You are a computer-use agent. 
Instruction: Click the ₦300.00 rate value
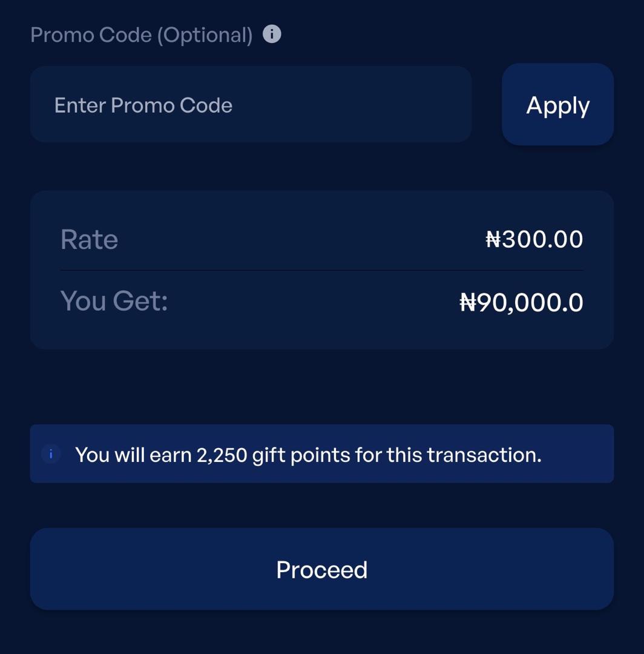pos(534,239)
